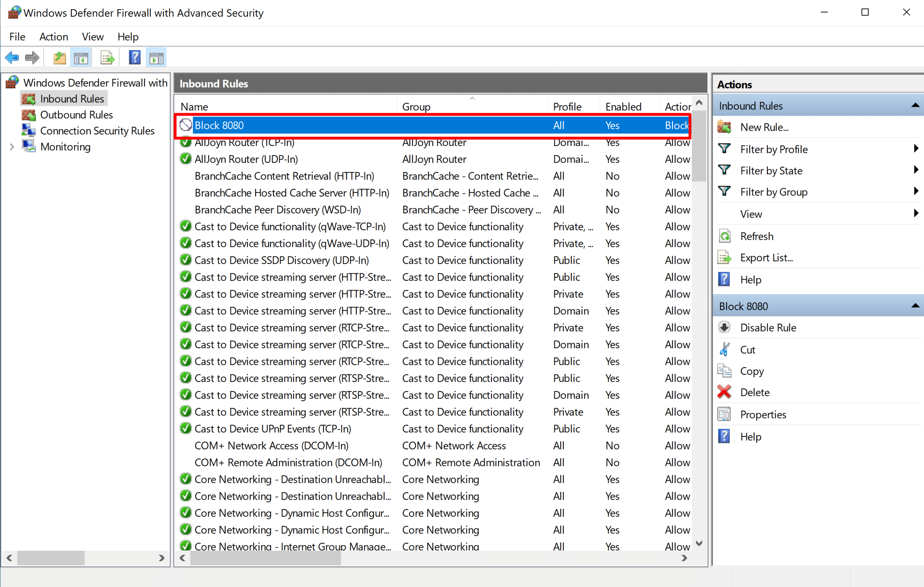
Task: Click the Export List toolbar icon
Action: pyautogui.click(x=108, y=58)
